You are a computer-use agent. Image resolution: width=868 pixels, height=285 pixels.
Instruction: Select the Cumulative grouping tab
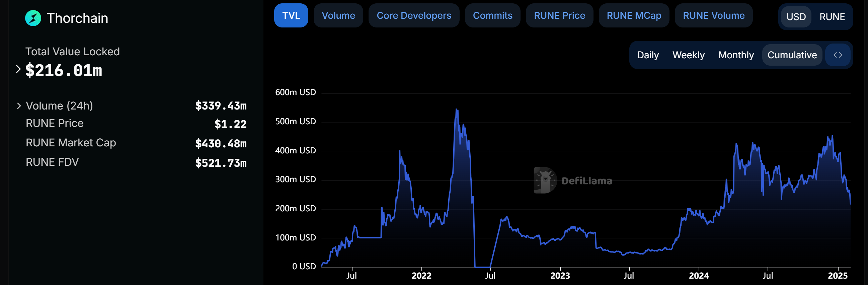792,55
